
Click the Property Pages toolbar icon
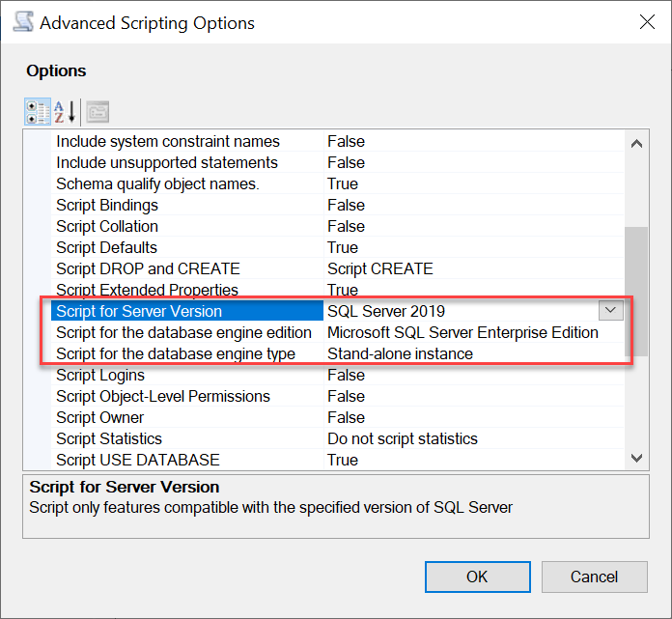(x=98, y=112)
